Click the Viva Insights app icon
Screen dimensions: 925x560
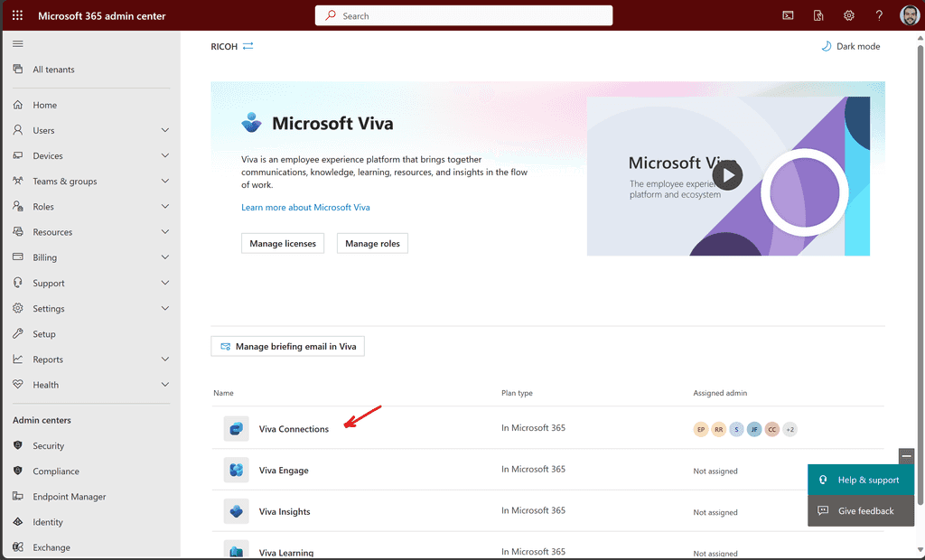pyautogui.click(x=236, y=511)
